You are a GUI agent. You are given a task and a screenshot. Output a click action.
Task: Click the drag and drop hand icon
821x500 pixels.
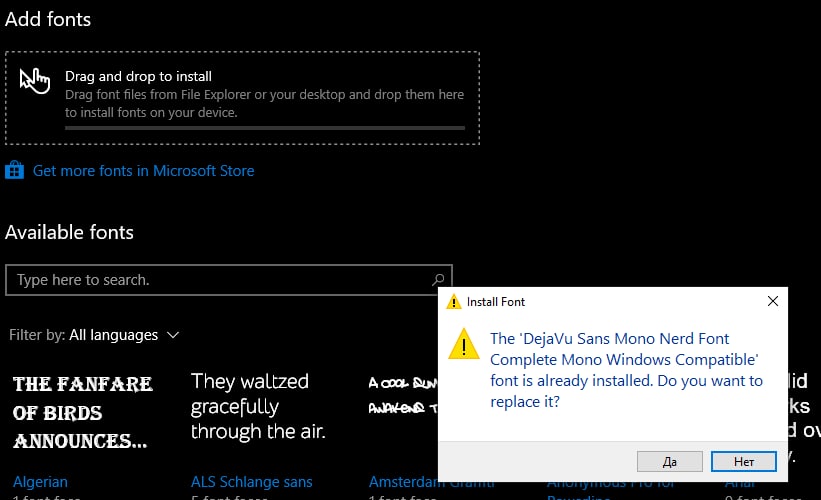pyautogui.click(x=35, y=81)
